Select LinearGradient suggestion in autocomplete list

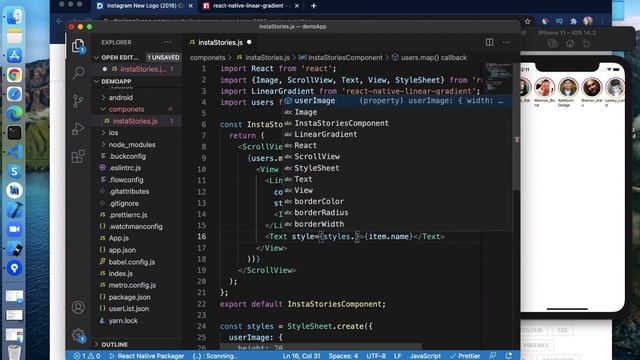pyautogui.click(x=397, y=134)
